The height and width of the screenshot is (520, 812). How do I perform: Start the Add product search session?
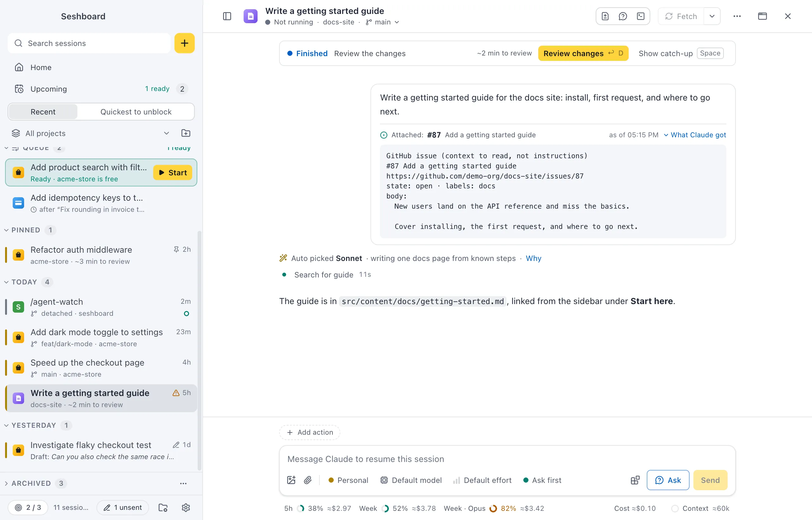click(173, 172)
